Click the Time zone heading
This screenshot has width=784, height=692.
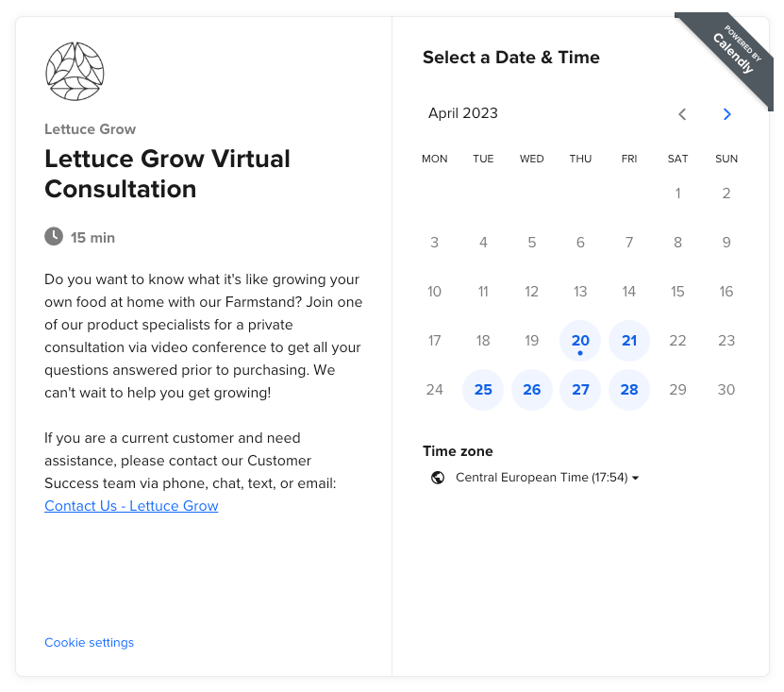coord(458,451)
